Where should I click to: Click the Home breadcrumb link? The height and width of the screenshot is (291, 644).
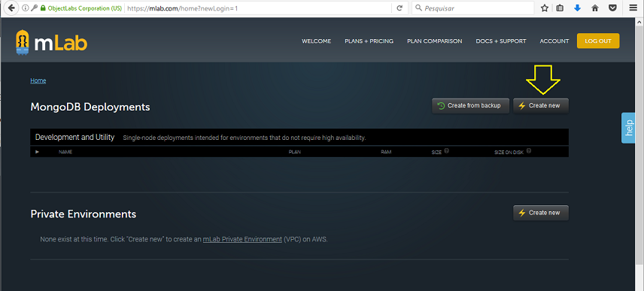click(x=38, y=80)
